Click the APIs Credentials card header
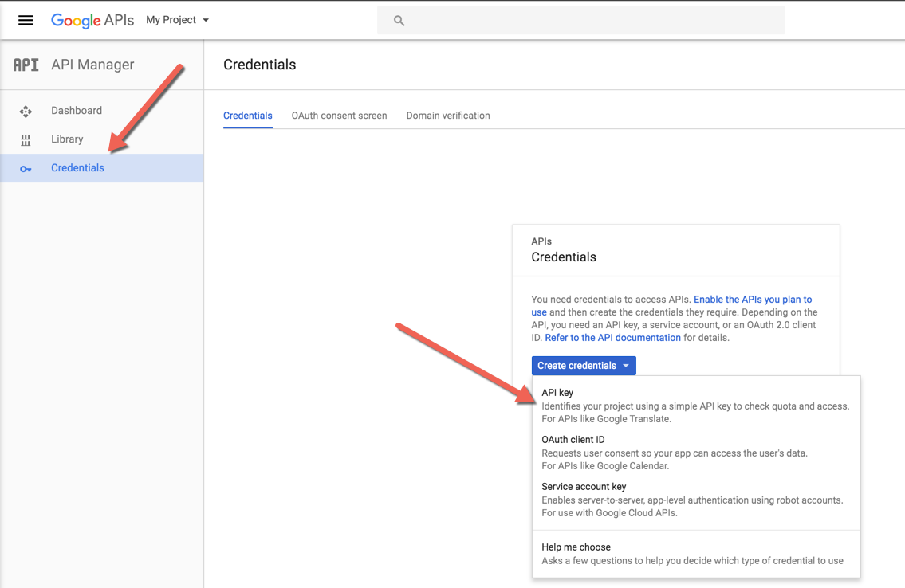The image size is (905, 588). tap(675, 250)
